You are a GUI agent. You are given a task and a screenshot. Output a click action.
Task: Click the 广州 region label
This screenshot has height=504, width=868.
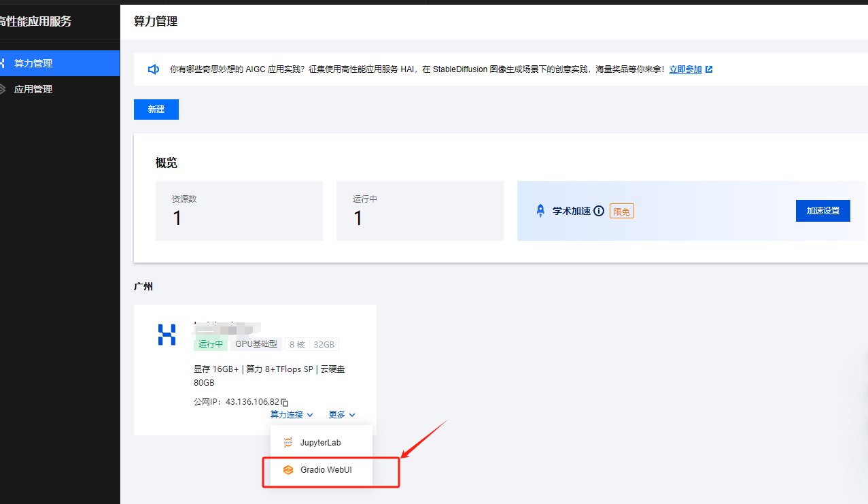[143, 287]
